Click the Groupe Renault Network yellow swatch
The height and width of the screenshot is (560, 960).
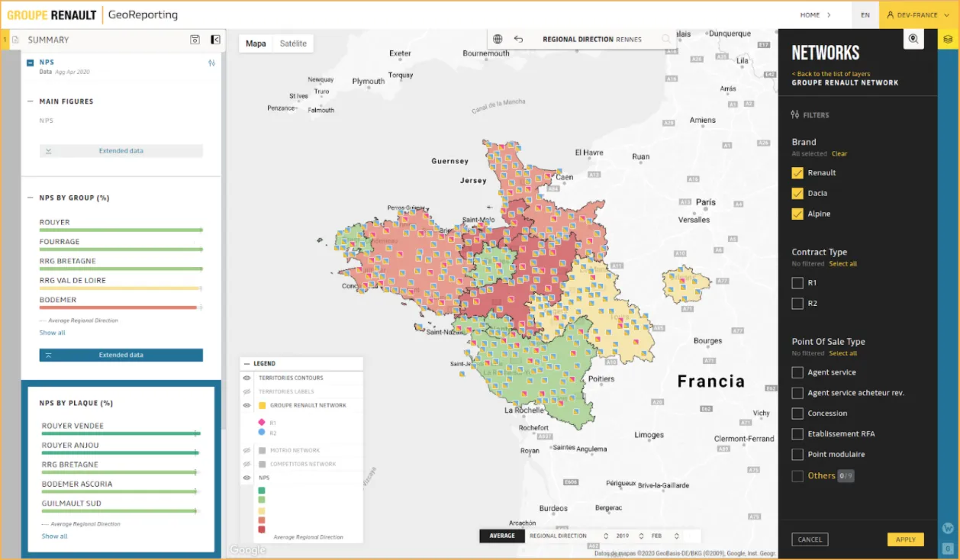[x=262, y=406]
